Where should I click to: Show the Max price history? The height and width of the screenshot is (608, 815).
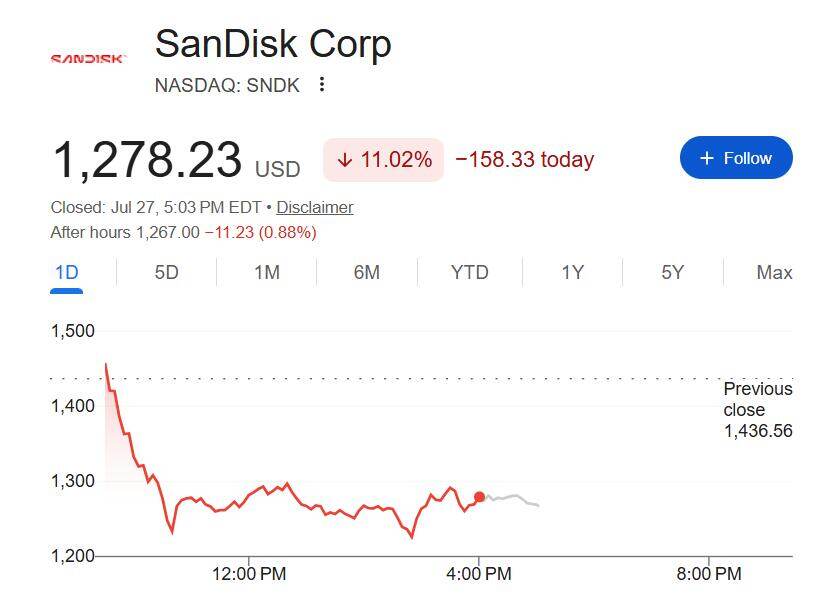[x=774, y=272]
